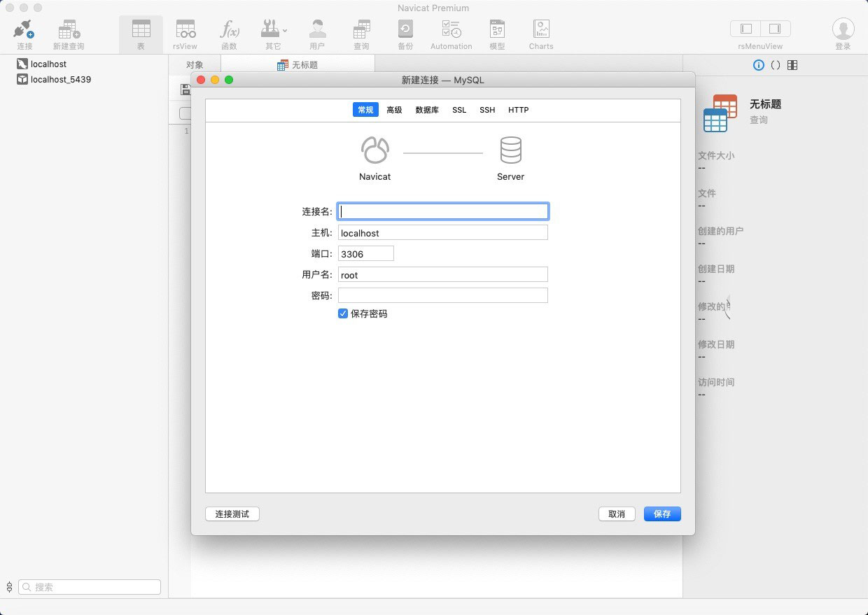Open the Function f(x) toolbar icon

click(x=229, y=29)
